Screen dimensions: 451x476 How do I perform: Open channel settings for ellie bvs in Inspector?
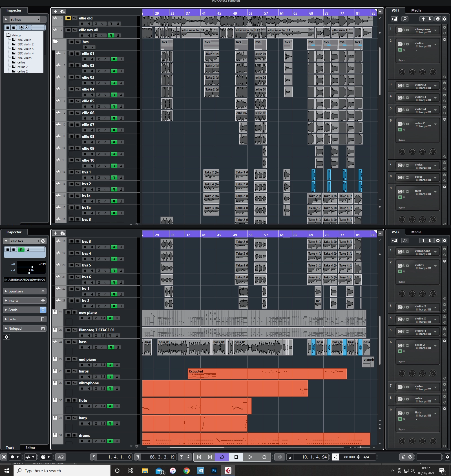coord(43,241)
